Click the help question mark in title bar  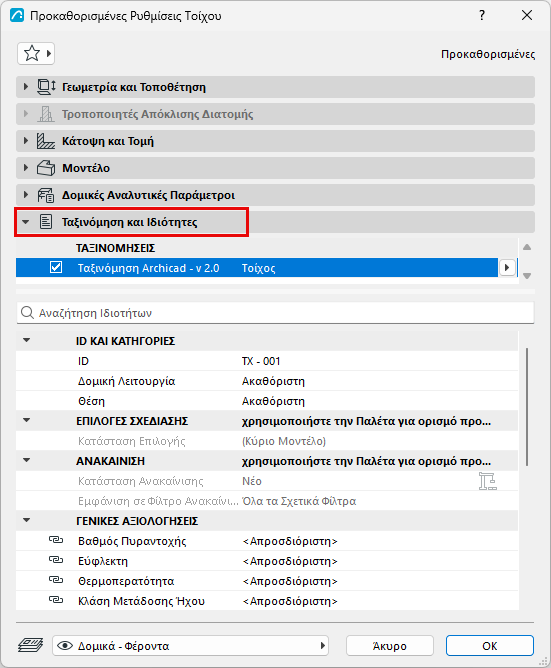pos(482,16)
